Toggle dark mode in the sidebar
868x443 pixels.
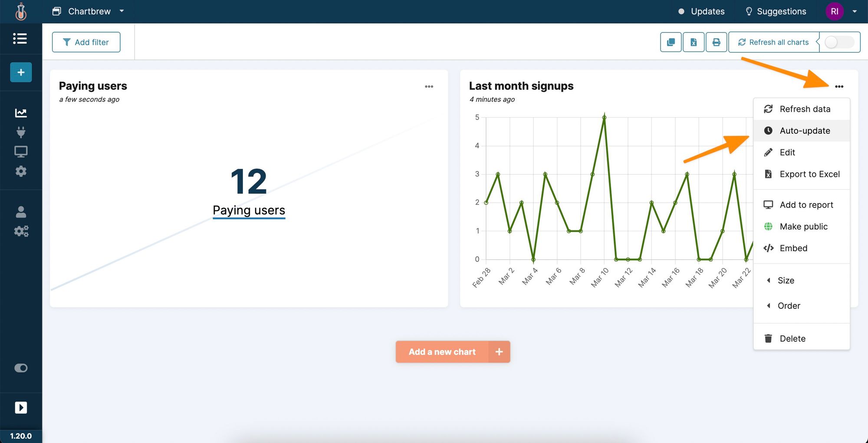20,368
